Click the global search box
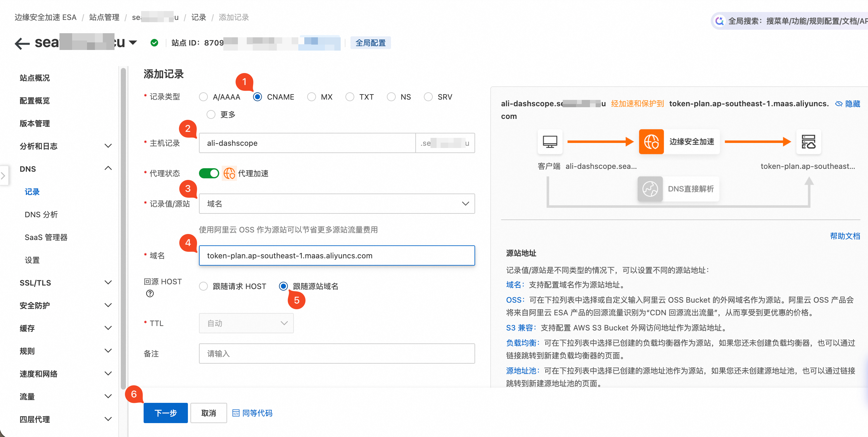The height and width of the screenshot is (437, 868). [x=790, y=21]
